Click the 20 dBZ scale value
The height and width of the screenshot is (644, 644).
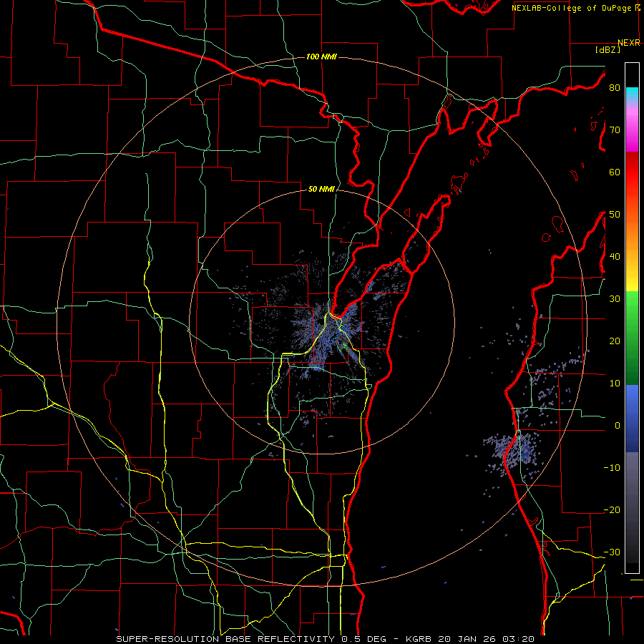pos(615,341)
